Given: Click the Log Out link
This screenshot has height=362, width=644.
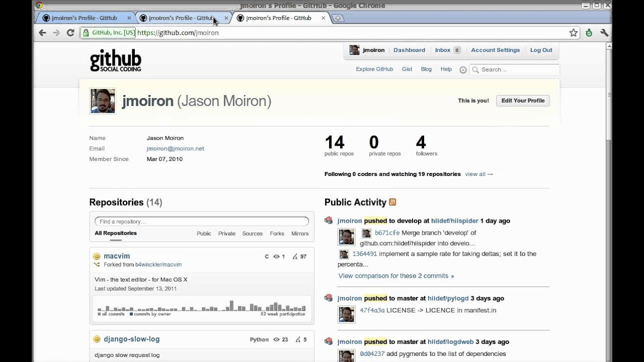Looking at the screenshot, I should [x=541, y=50].
